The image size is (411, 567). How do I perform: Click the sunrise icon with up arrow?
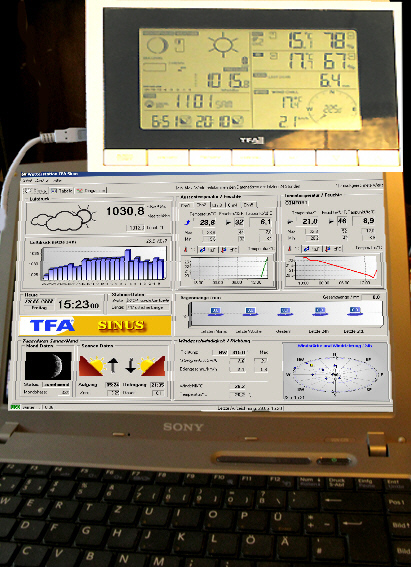99,365
